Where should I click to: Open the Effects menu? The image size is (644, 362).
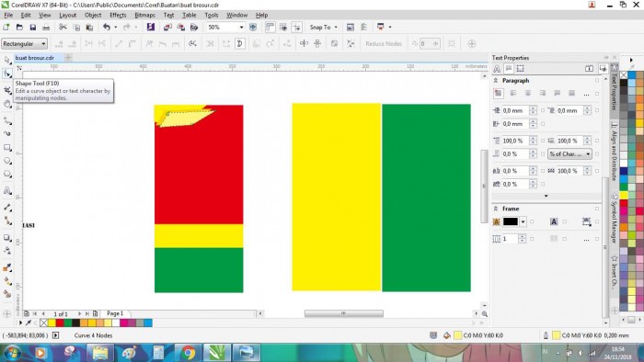tap(118, 16)
